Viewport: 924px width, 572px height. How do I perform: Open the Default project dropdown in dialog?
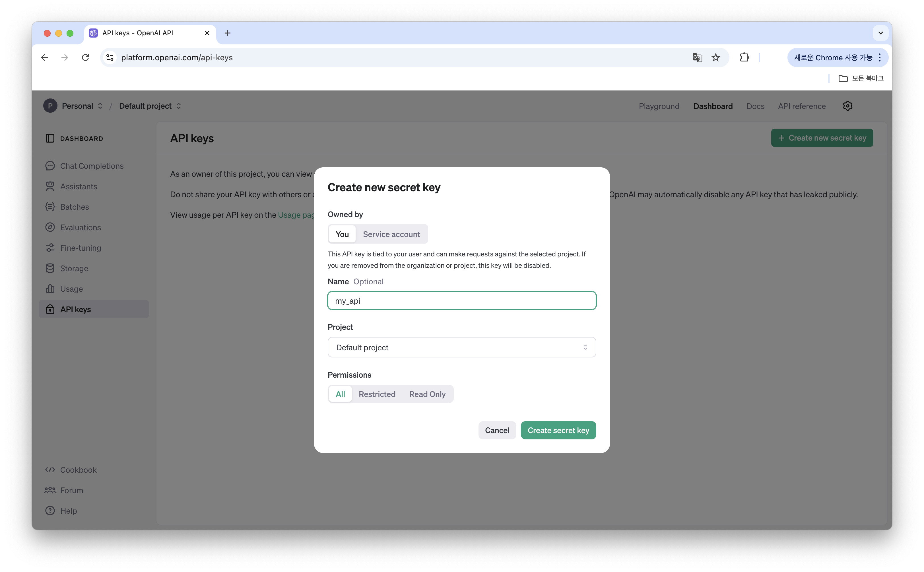coord(461,347)
